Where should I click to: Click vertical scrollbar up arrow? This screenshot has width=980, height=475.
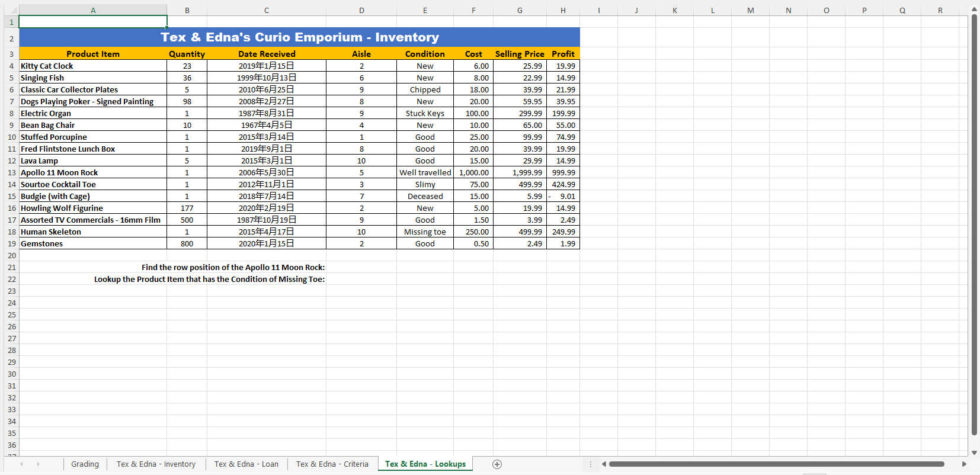pyautogui.click(x=974, y=9)
